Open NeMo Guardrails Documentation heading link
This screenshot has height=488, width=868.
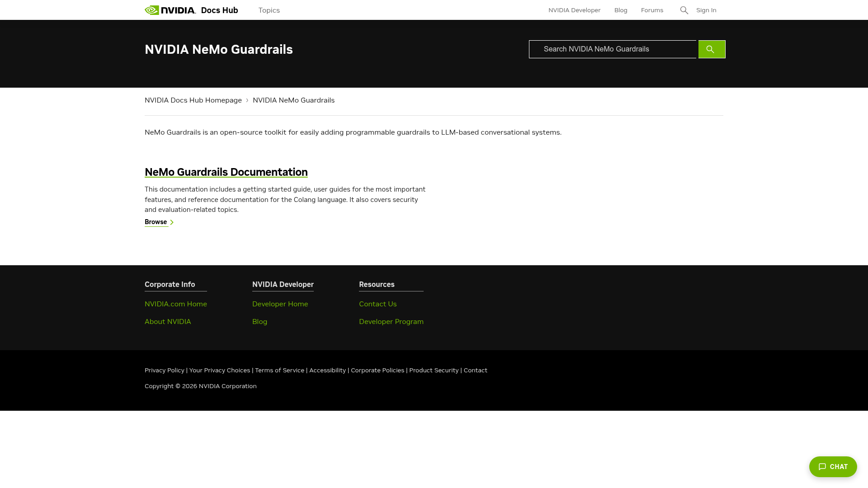226,172
